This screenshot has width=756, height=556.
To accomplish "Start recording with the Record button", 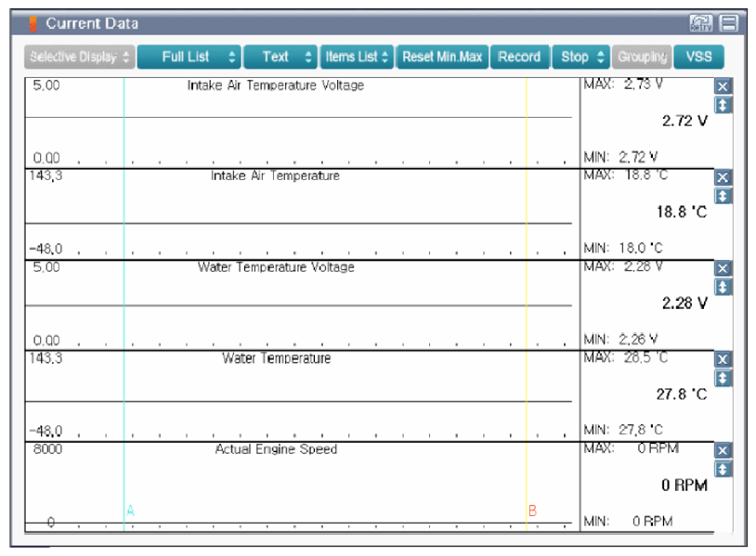I will pyautogui.click(x=519, y=57).
